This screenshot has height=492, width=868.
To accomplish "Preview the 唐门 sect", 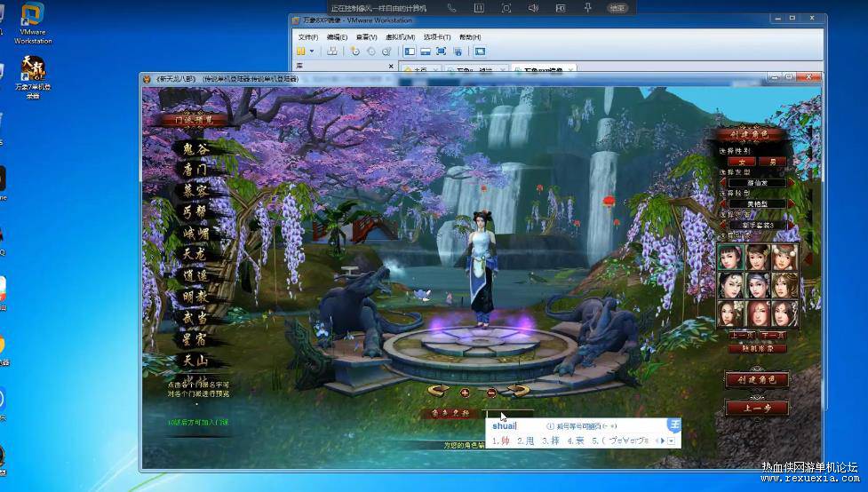I will (x=196, y=170).
